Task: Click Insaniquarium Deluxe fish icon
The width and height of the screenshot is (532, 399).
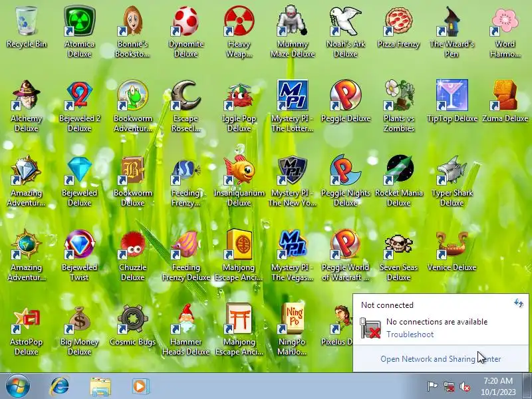Action: [239, 170]
